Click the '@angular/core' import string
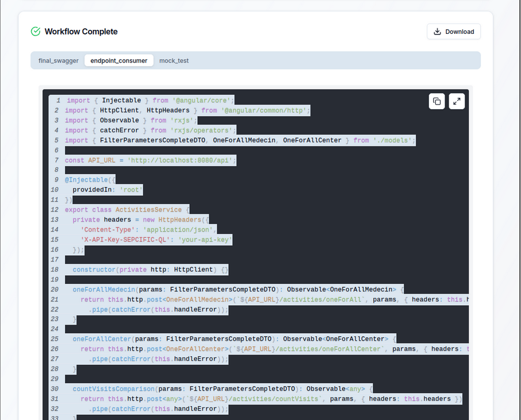Screen dimensions: 521x420 pyautogui.click(x=201, y=101)
